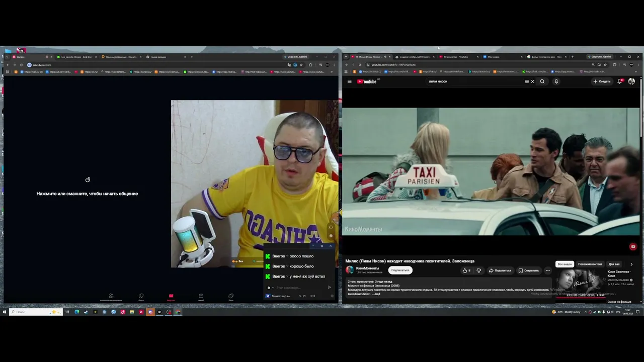Open the YouTube account avatar menu
644x362 pixels.
click(x=631, y=81)
